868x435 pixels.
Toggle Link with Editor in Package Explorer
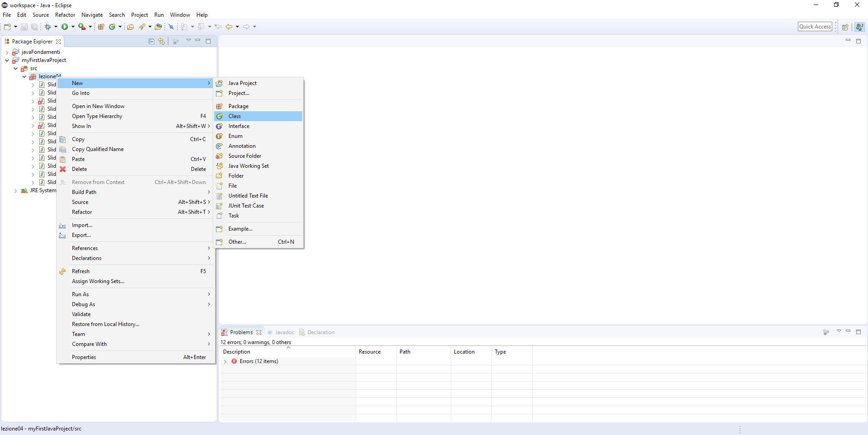coord(162,41)
